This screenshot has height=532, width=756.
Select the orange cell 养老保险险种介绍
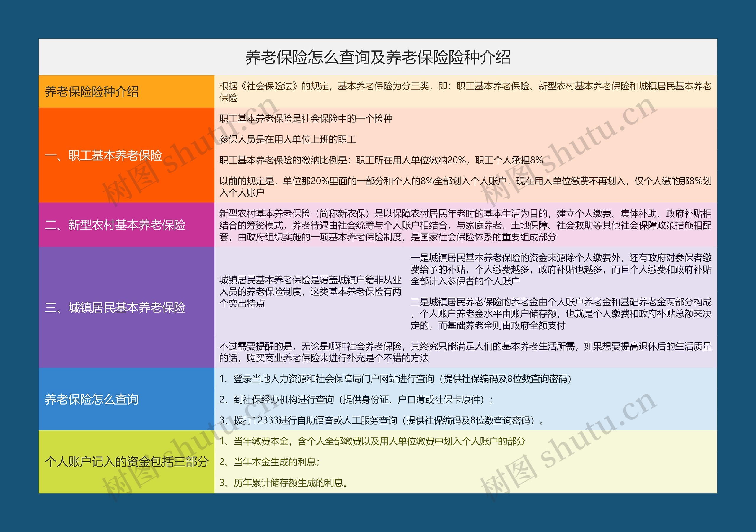click(x=126, y=91)
